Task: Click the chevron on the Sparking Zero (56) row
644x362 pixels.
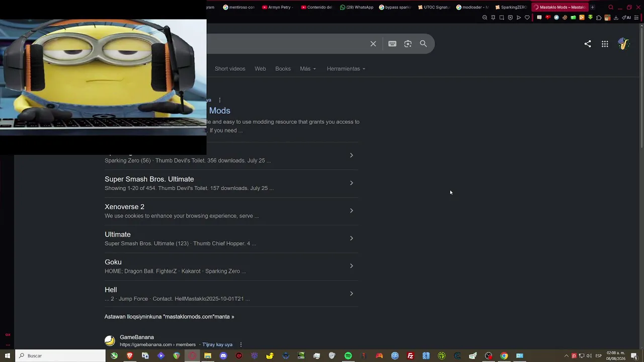Action: [x=351, y=155]
